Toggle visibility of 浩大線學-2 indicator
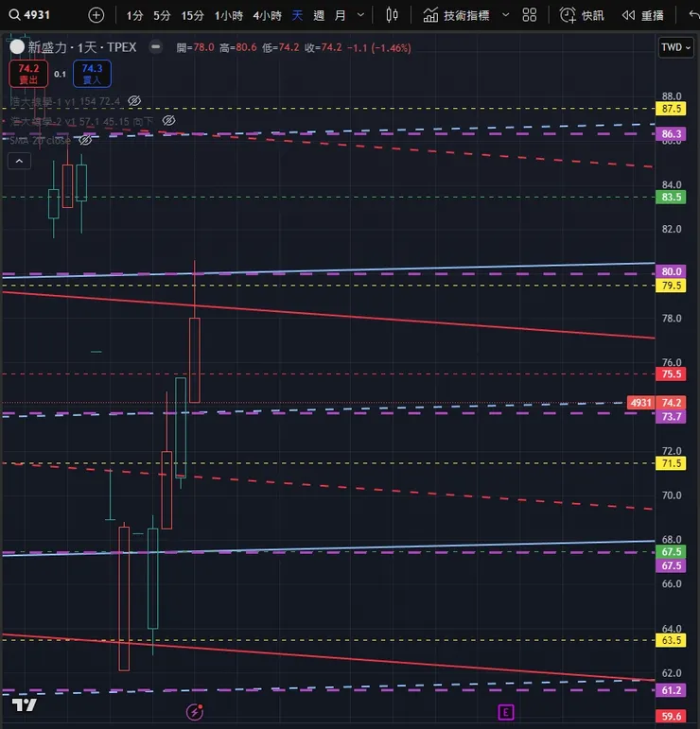This screenshot has width=700, height=729. coord(168,120)
